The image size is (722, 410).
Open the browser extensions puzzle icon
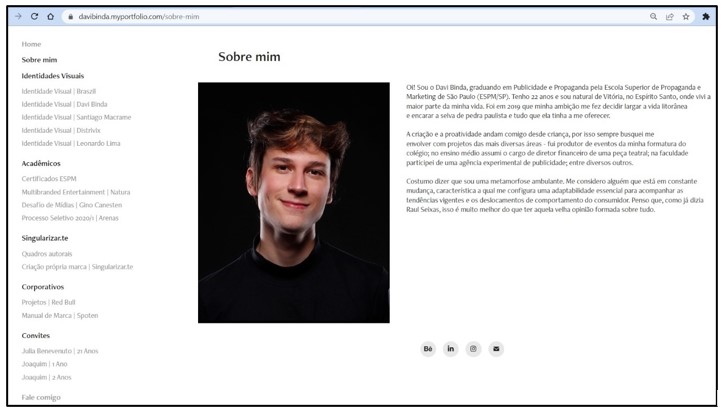coord(706,17)
